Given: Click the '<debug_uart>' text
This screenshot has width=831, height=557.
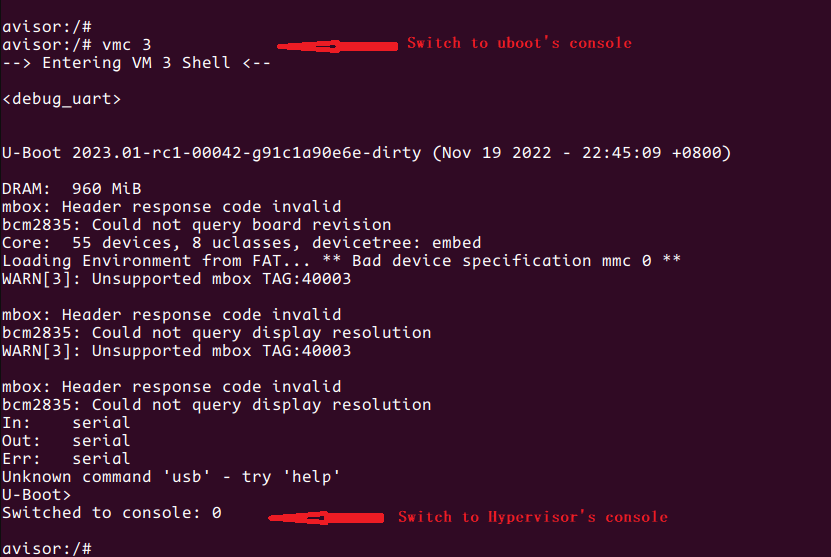Looking at the screenshot, I should (x=62, y=99).
